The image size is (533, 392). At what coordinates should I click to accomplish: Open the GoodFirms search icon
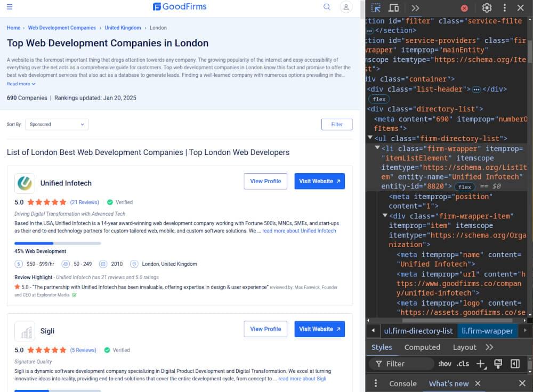pos(327,7)
